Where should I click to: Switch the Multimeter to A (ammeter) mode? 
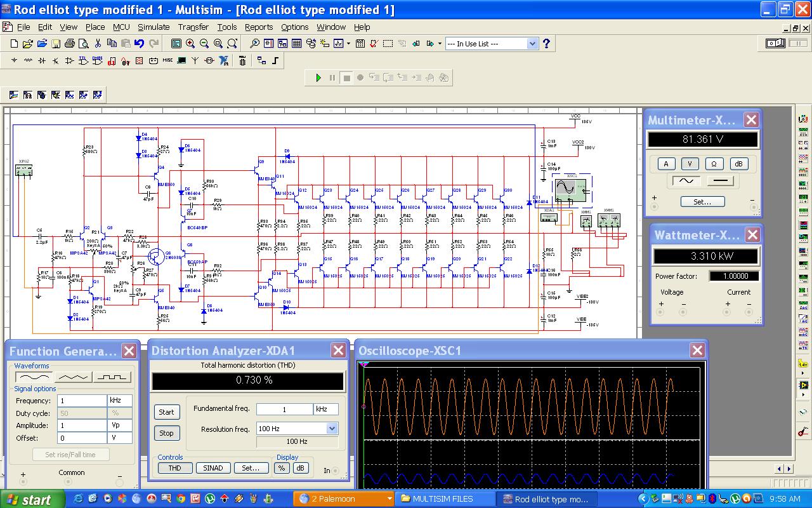[x=666, y=164]
